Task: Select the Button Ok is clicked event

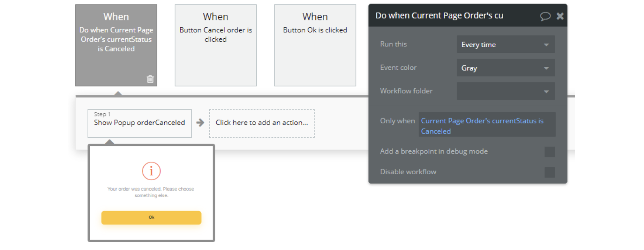Action: (315, 45)
